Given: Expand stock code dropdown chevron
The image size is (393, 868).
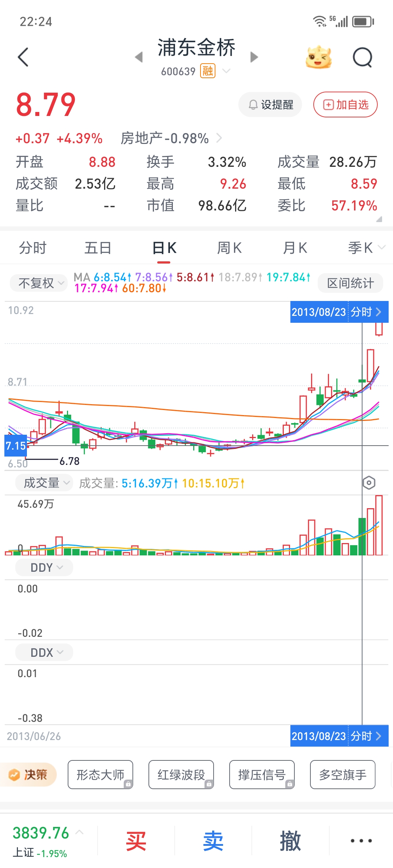Looking at the screenshot, I should pos(226,71).
